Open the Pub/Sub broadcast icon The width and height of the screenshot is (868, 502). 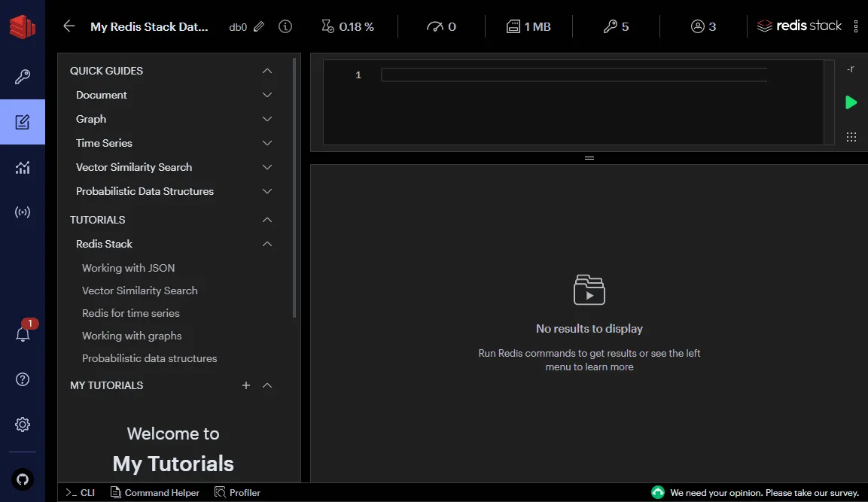23,212
